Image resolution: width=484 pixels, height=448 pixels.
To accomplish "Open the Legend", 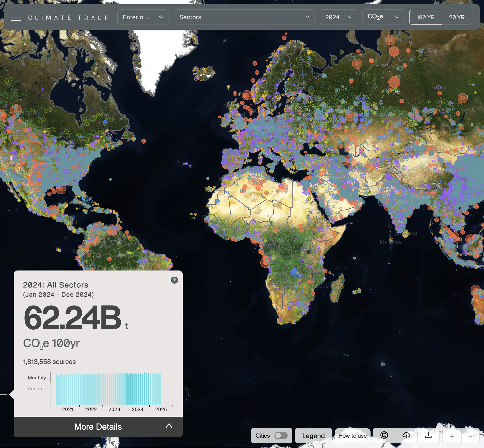I will click(313, 436).
